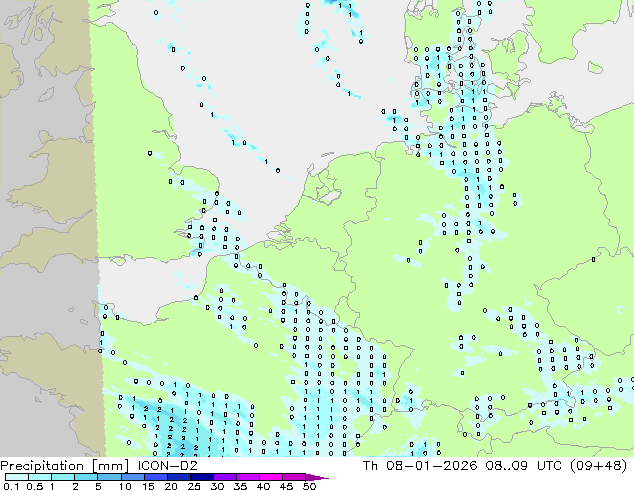Click the 0.1–0.5 mm legend color swatch
634x490 pixels.
tap(17, 477)
